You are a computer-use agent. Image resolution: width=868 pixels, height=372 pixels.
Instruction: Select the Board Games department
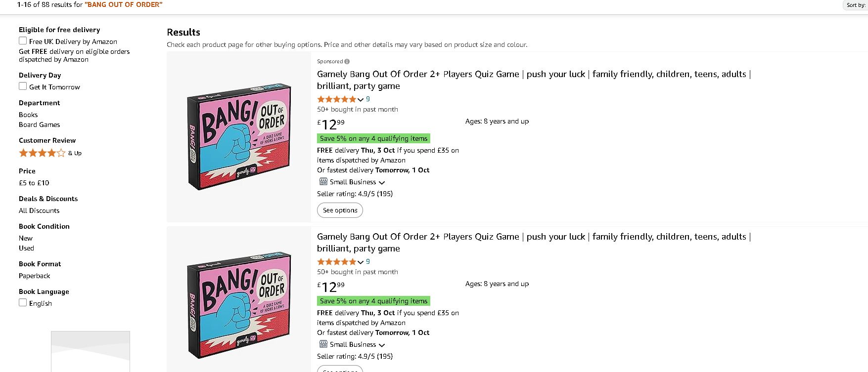(x=40, y=124)
